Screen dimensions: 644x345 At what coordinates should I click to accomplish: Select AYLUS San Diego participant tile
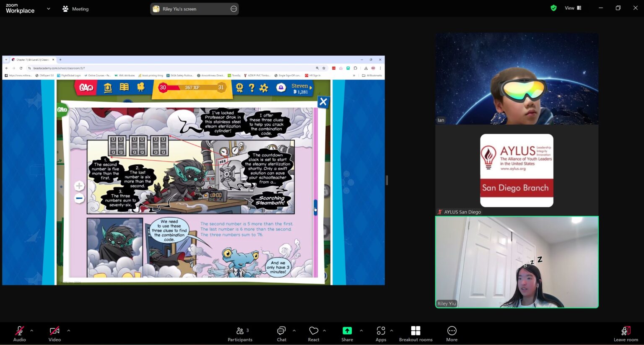pos(517,170)
